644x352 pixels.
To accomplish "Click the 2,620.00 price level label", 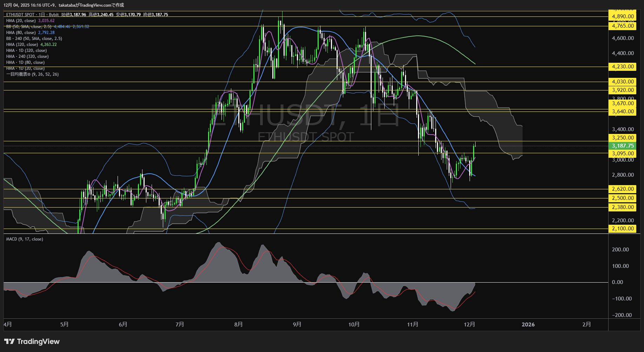I will (x=623, y=189).
